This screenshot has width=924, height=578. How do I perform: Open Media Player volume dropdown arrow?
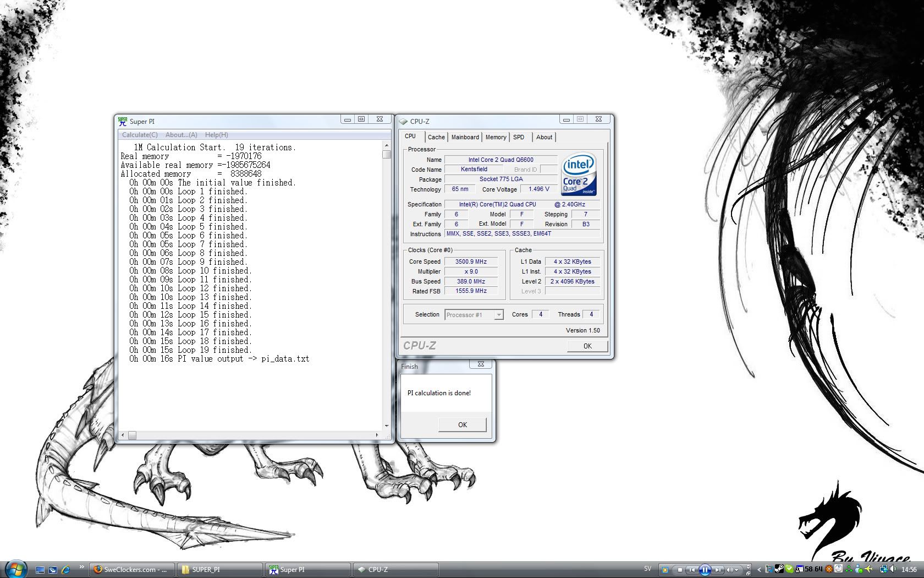(x=736, y=570)
